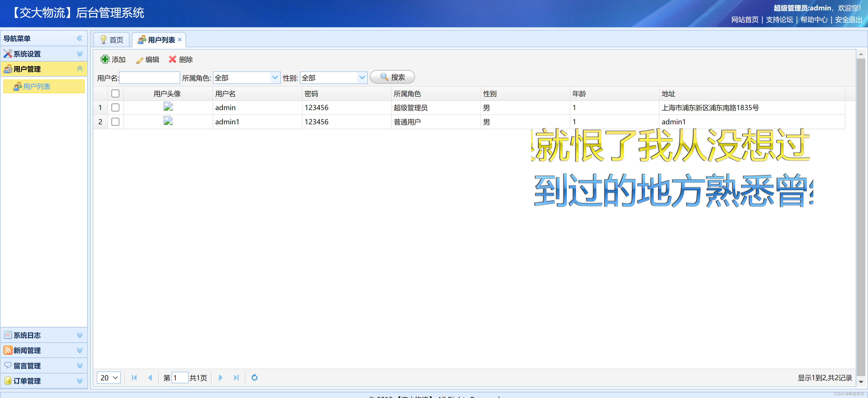Screen dimensions: 868x398
Task: Open the 帮助中心 link
Action: pos(814,20)
